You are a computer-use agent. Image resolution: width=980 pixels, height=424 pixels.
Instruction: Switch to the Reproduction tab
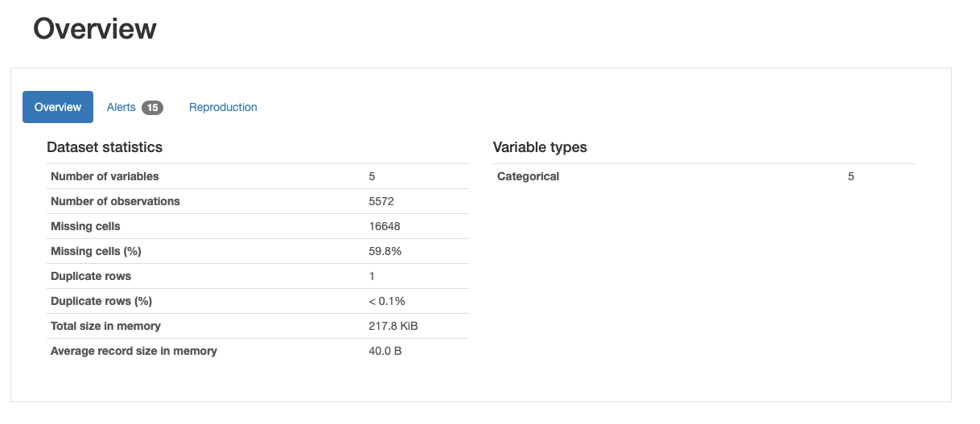pyautogui.click(x=223, y=107)
